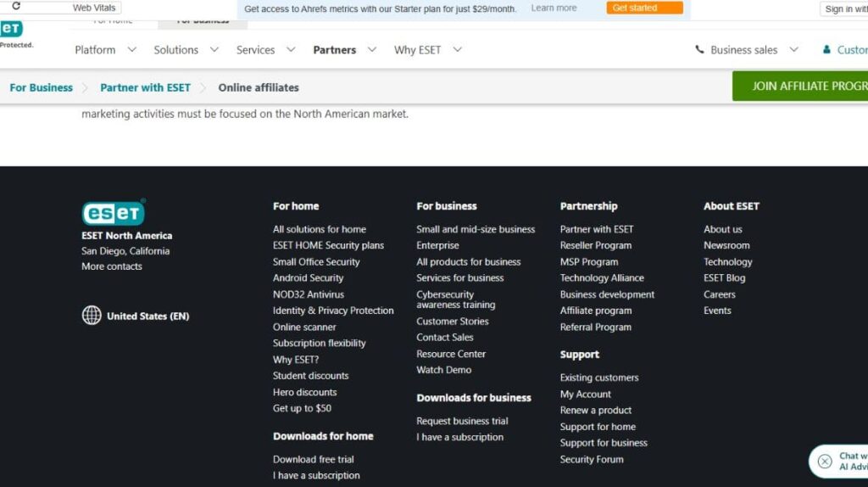The image size is (868, 487).
Task: Open the Business sales dropdown arrow
Action: [x=793, y=49]
